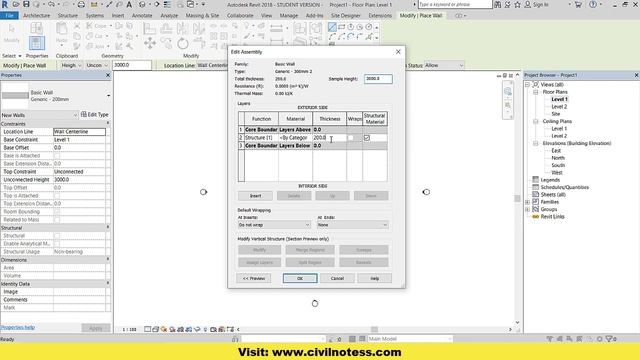
Task: Open the Height option dropdown in options bar
Action: pyautogui.click(x=71, y=65)
